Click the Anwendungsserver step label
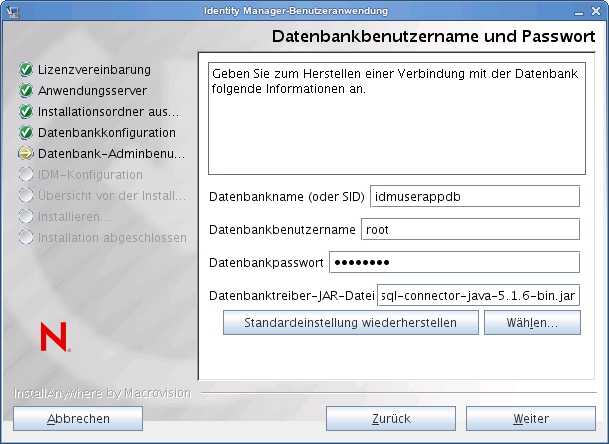Image resolution: width=609 pixels, height=444 pixels. click(92, 91)
